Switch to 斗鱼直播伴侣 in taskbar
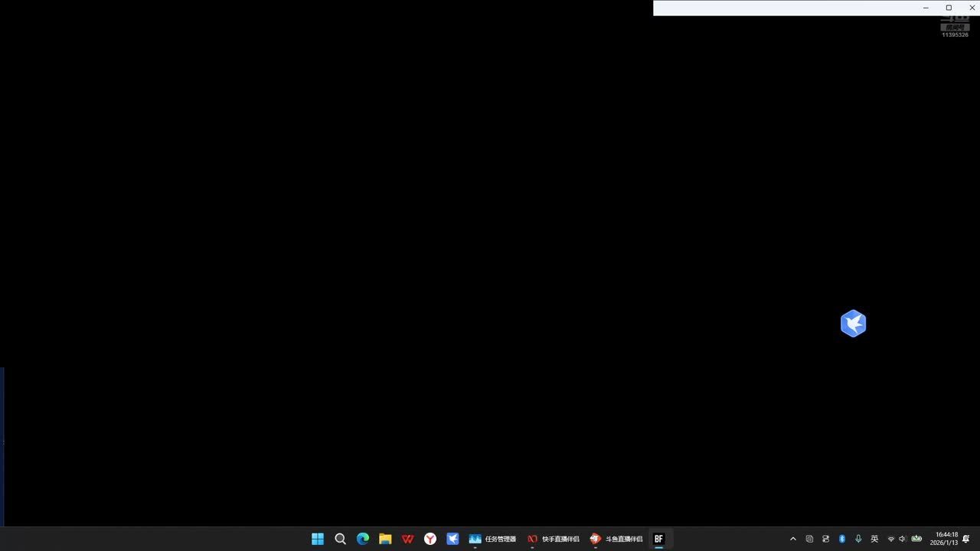The image size is (980, 551). click(x=616, y=539)
